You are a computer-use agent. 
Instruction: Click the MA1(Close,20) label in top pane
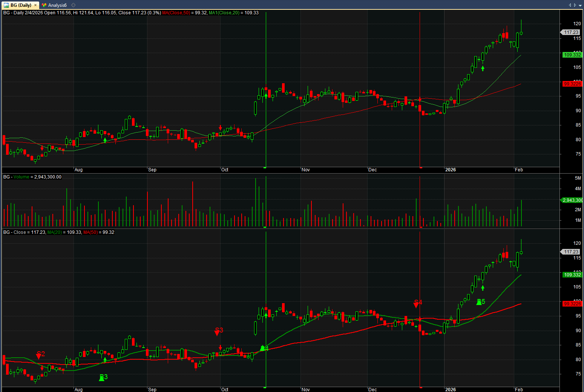224,13
